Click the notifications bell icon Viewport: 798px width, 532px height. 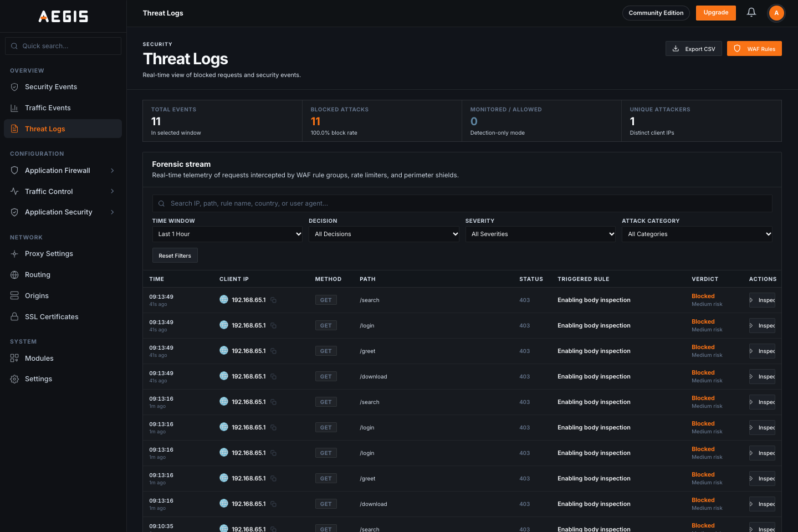tap(751, 12)
